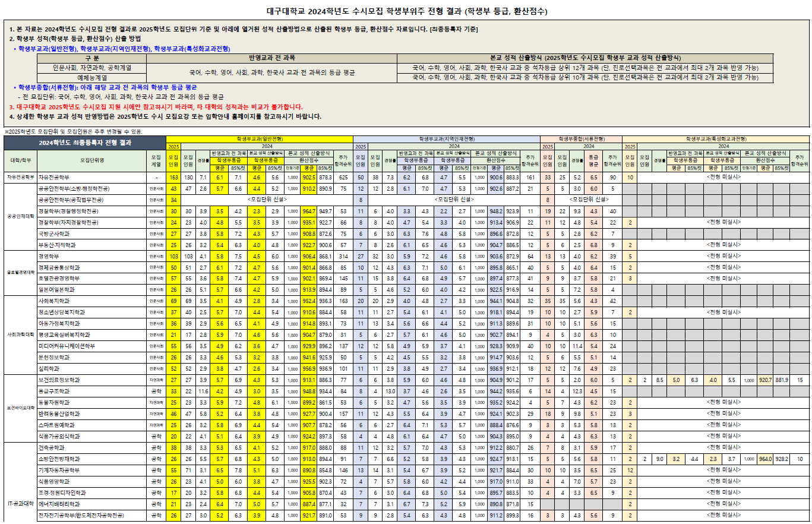Click the '미디어커뮤니케이션학부' row name
This screenshot has height=524, width=812.
tap(91, 346)
